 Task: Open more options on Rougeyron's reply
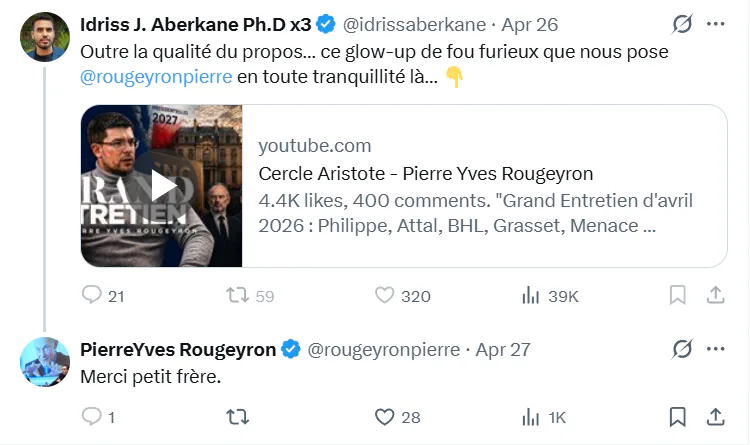coord(716,349)
